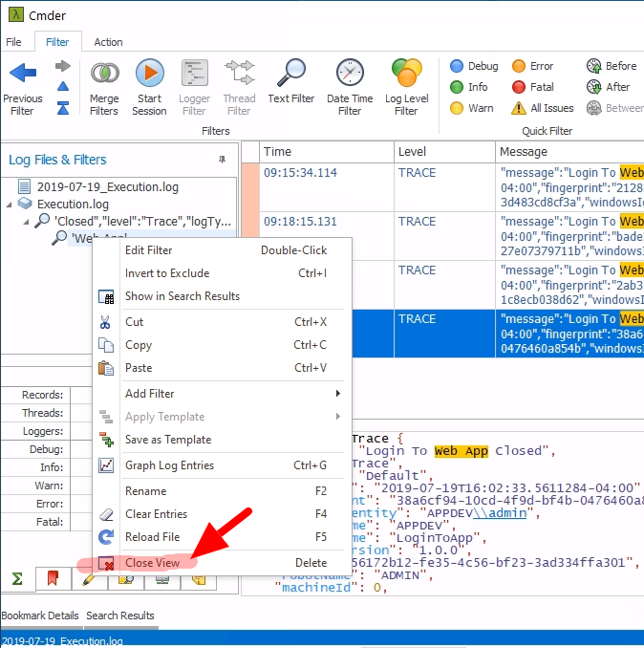
Task: Click the Message column header
Action: (x=569, y=152)
